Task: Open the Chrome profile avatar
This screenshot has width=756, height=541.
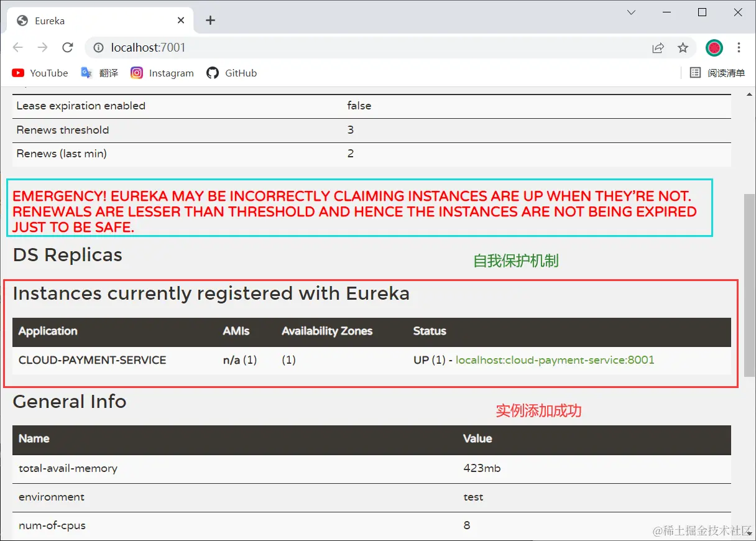Action: tap(714, 47)
